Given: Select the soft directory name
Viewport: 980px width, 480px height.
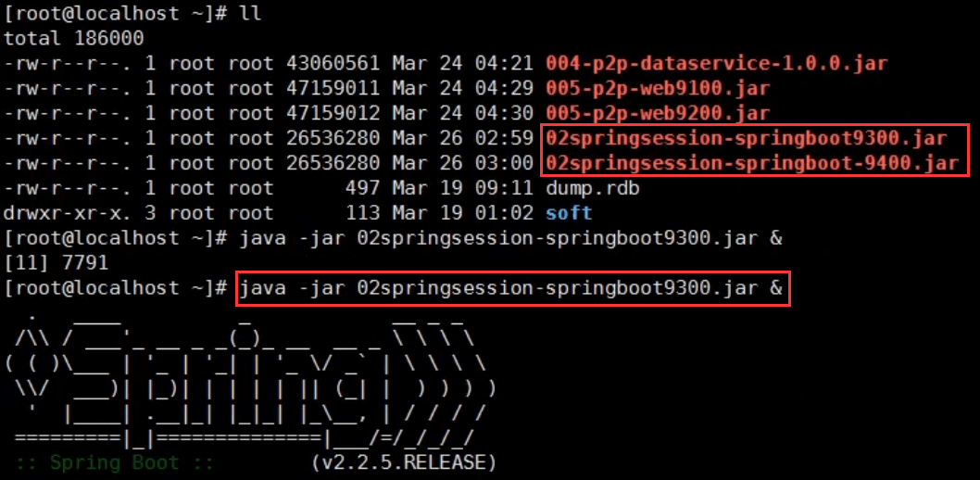Looking at the screenshot, I should coord(569,213).
